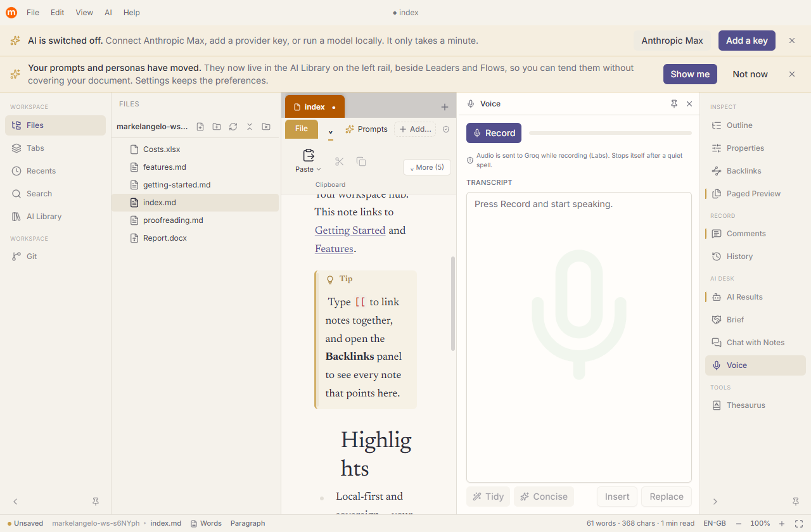This screenshot has height=532, width=811.
Task: Click the Paste clipboard icon
Action: click(309, 155)
